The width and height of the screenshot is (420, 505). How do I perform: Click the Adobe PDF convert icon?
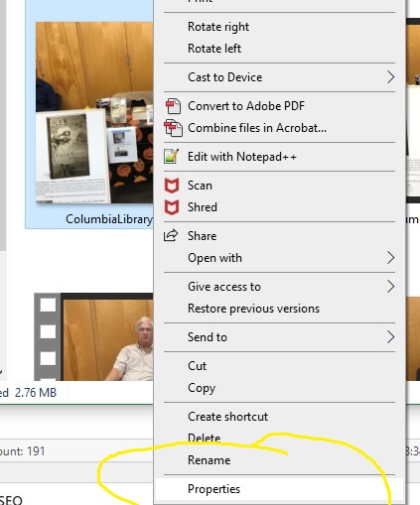coord(173,106)
